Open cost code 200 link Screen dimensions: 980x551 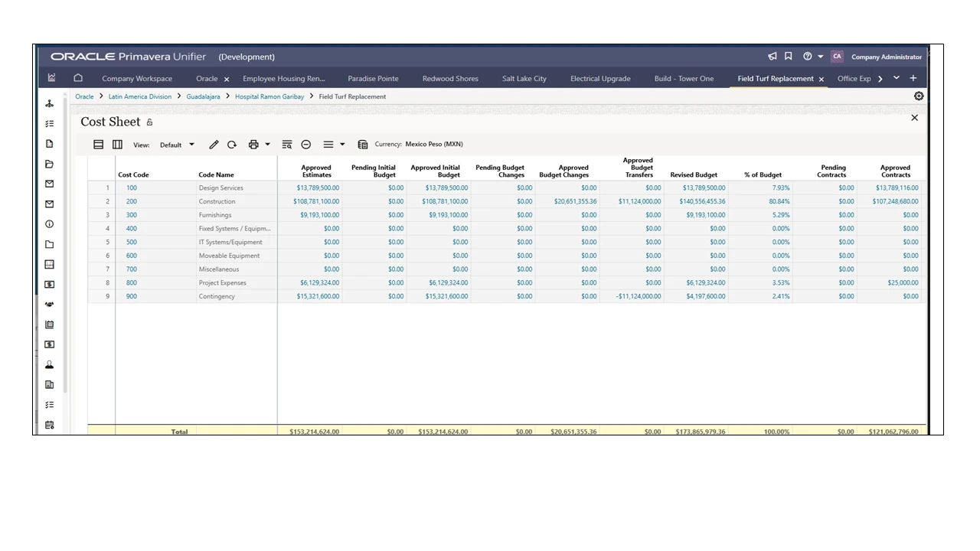[132, 202]
